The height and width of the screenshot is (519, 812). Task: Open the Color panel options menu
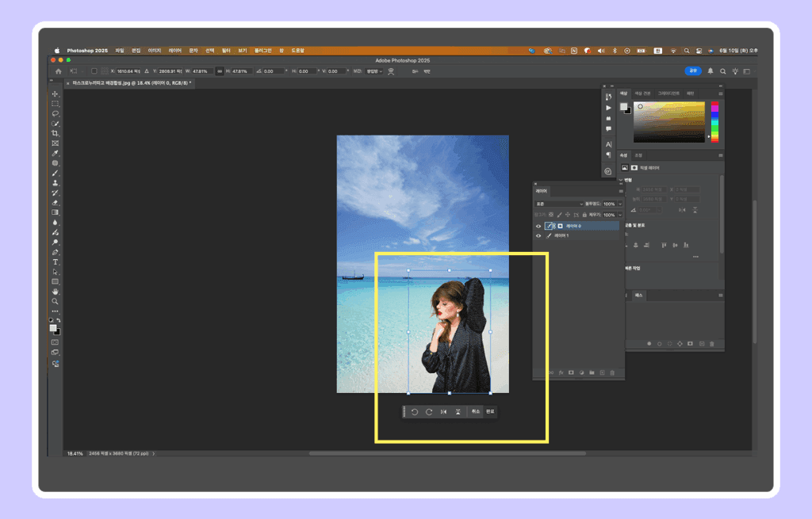point(720,93)
